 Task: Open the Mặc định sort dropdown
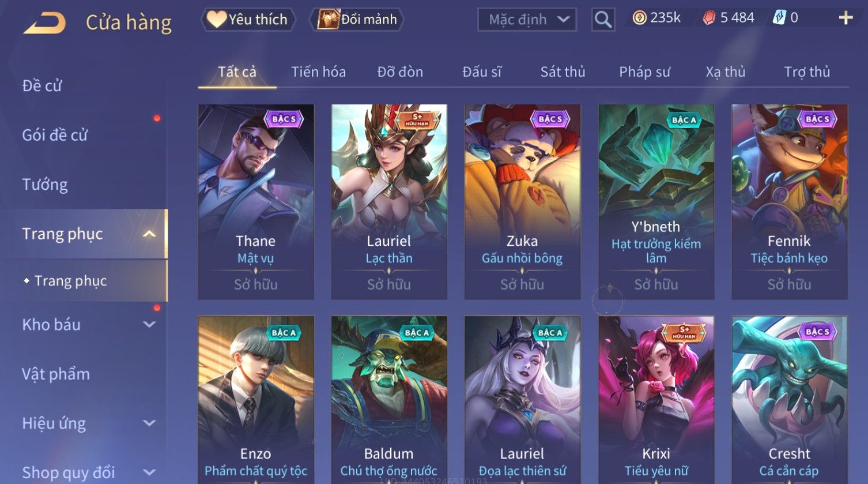point(527,20)
